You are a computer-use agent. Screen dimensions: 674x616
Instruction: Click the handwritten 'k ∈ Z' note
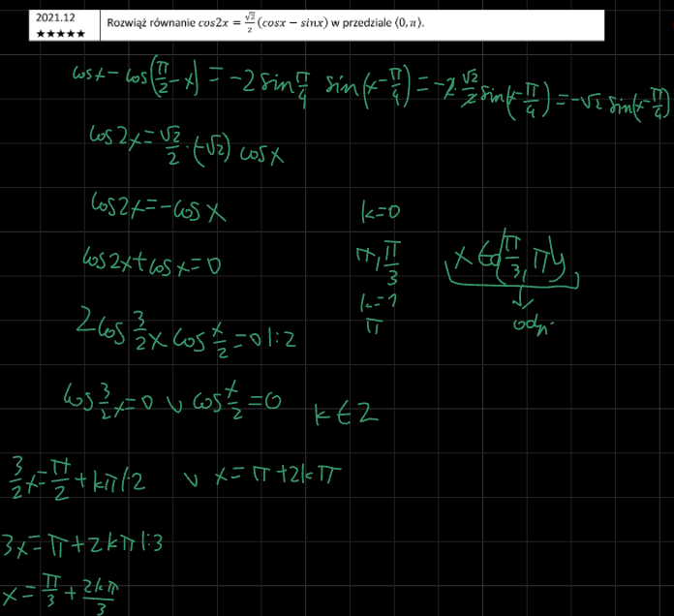pos(346,416)
